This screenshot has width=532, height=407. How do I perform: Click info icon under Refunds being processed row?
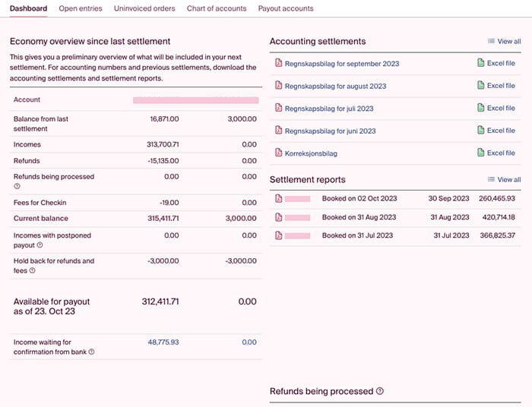click(17, 186)
